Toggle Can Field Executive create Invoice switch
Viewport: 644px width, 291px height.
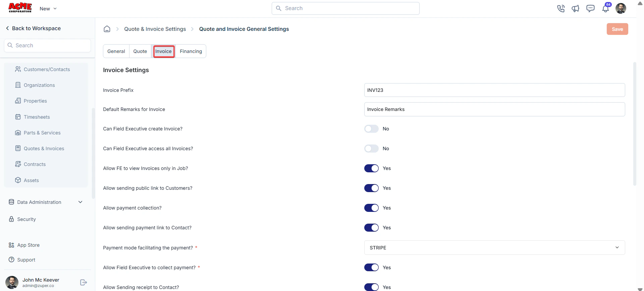coord(371,129)
